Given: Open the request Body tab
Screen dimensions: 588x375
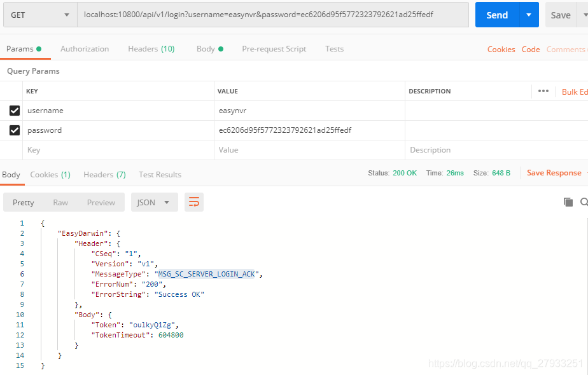Looking at the screenshot, I should [x=209, y=49].
